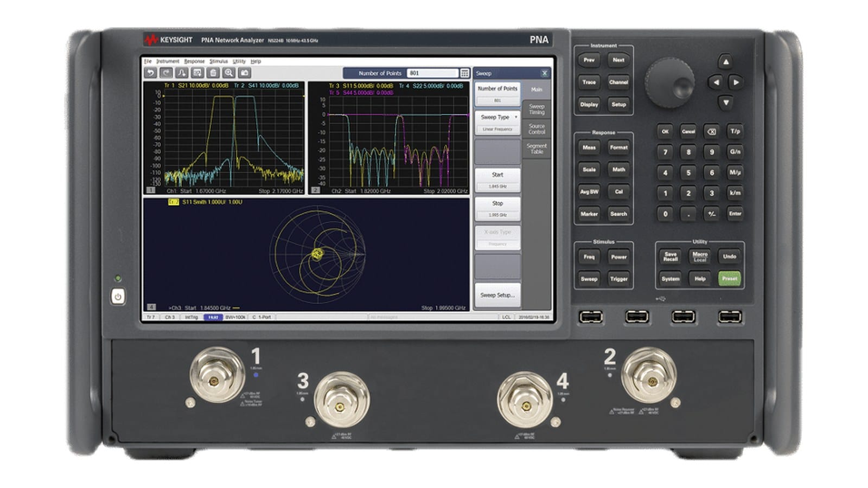Click the redo arrow toolbar icon
The height and width of the screenshot is (488, 868).
[x=166, y=73]
